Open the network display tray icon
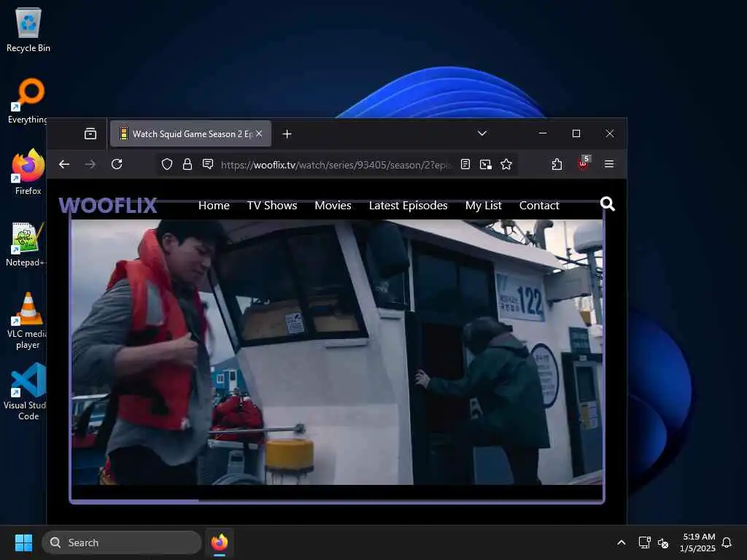Viewport: 747px width, 560px height. [645, 542]
